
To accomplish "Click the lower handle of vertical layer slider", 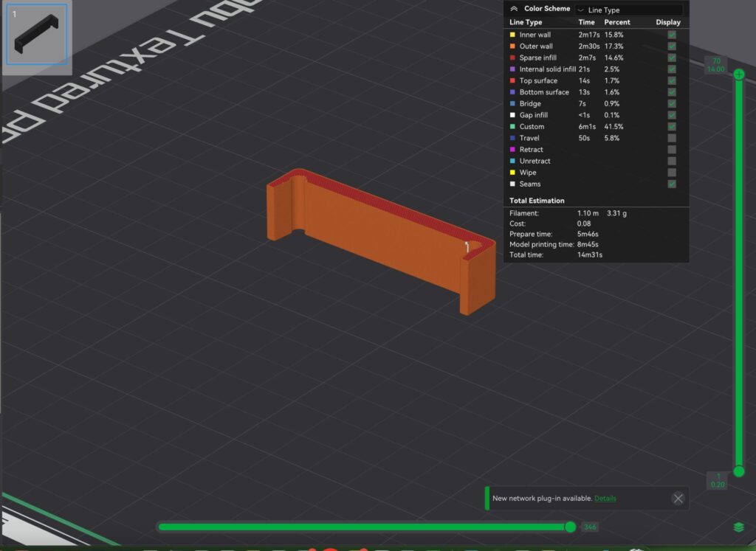I will (738, 471).
